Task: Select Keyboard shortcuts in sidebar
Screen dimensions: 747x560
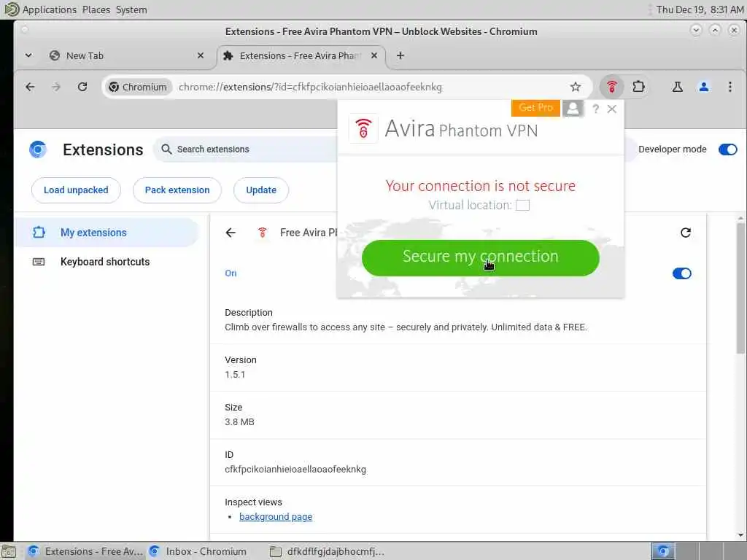Action: coord(107,262)
